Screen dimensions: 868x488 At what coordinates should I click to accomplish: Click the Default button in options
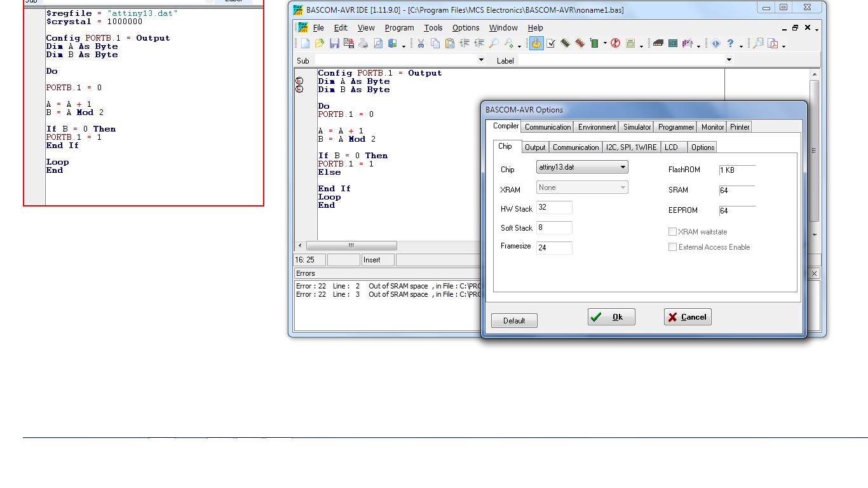514,321
